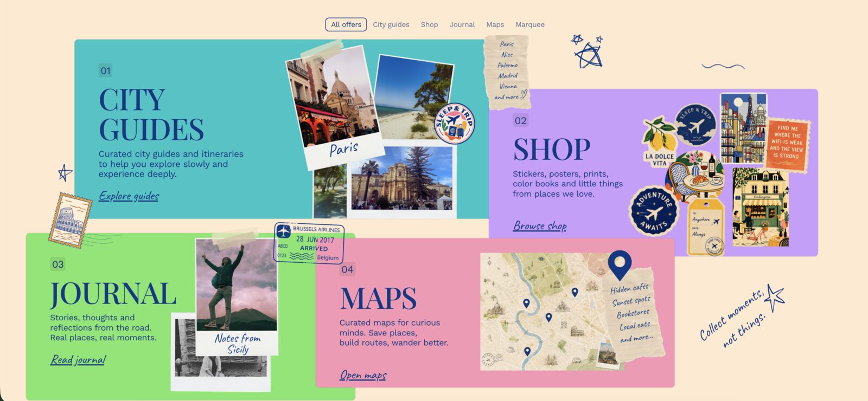Image resolution: width=868 pixels, height=401 pixels.
Task: Click the Colosseum postage stamp
Action: [70, 220]
